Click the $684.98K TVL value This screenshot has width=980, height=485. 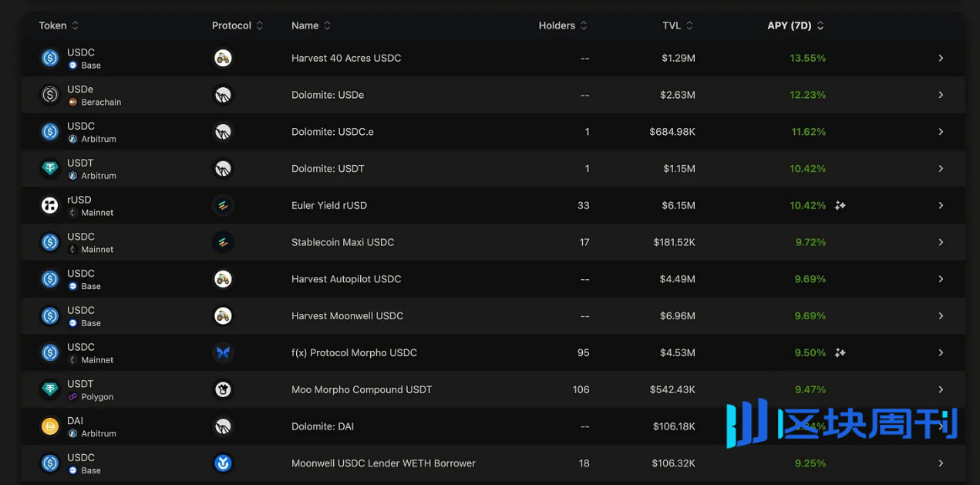(672, 132)
